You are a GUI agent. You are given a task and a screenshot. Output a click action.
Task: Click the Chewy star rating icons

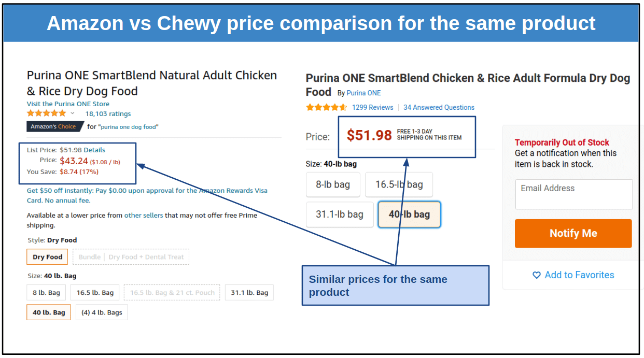326,107
